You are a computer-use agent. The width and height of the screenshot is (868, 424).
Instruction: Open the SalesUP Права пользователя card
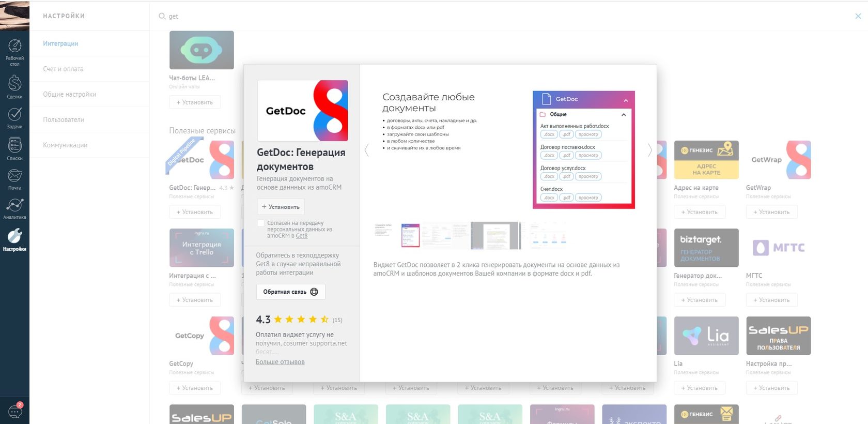[778, 336]
